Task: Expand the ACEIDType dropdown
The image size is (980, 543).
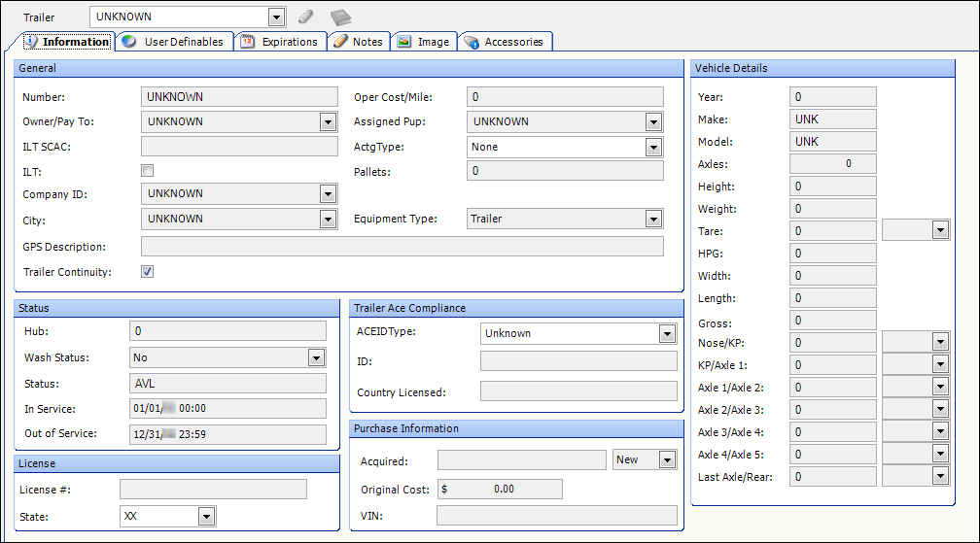Action: pyautogui.click(x=666, y=334)
